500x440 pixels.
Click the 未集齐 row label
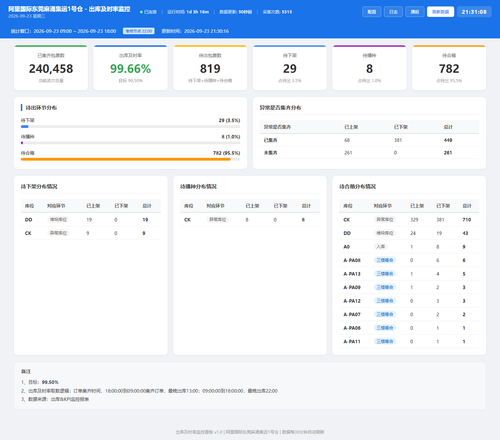[x=271, y=153]
